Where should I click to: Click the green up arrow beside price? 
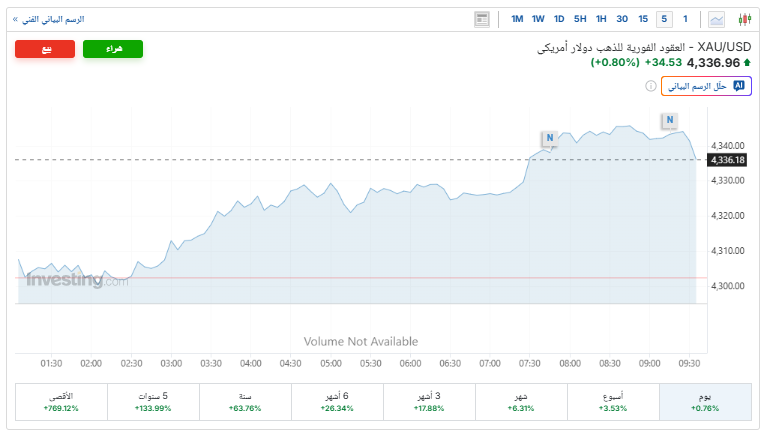[x=747, y=63]
